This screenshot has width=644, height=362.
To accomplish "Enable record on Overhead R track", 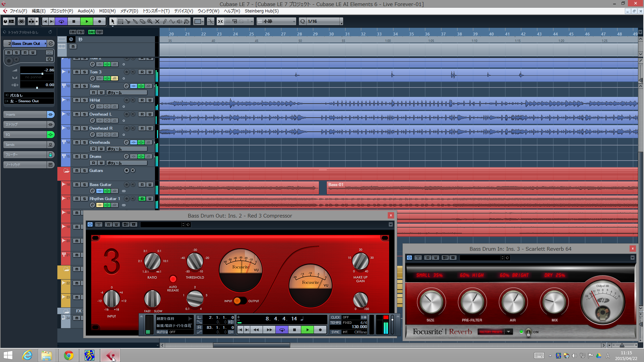I will pyautogui.click(x=126, y=128).
